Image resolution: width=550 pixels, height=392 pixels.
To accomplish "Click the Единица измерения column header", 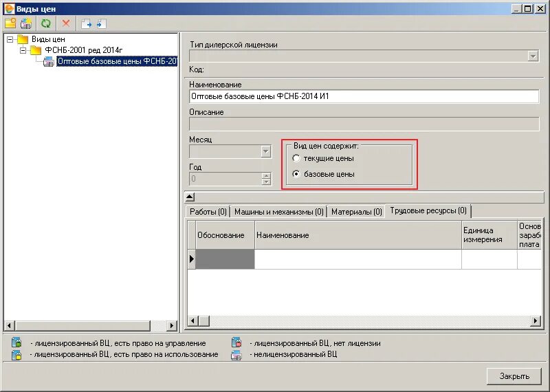I will pos(489,235).
